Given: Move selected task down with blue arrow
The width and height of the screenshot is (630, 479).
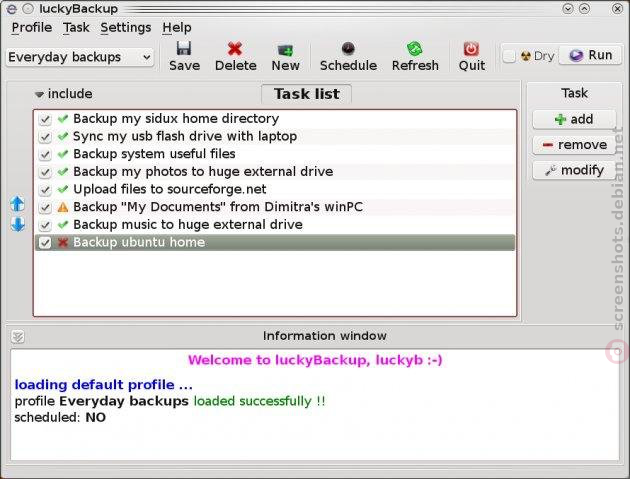Looking at the screenshot, I should 18,224.
